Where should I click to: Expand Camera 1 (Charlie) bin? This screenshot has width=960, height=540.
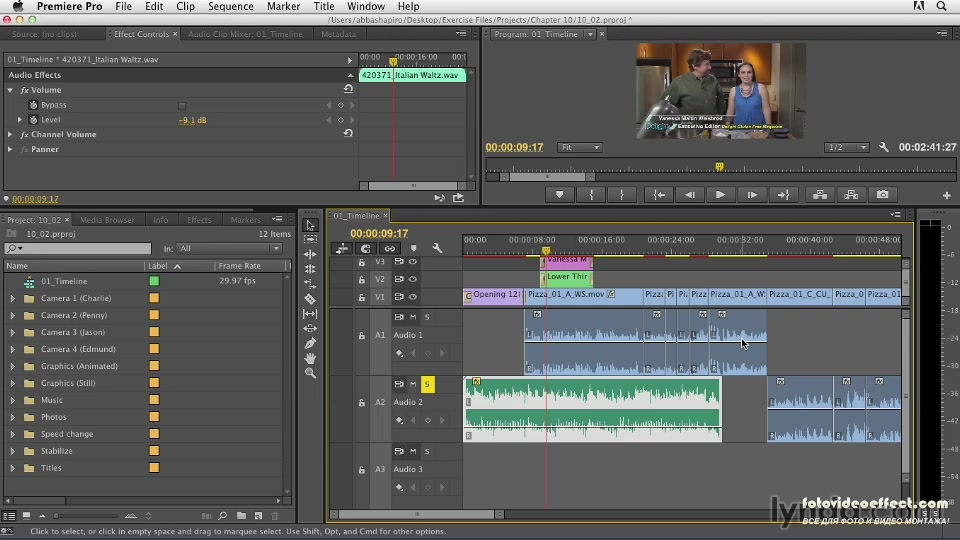(x=12, y=298)
